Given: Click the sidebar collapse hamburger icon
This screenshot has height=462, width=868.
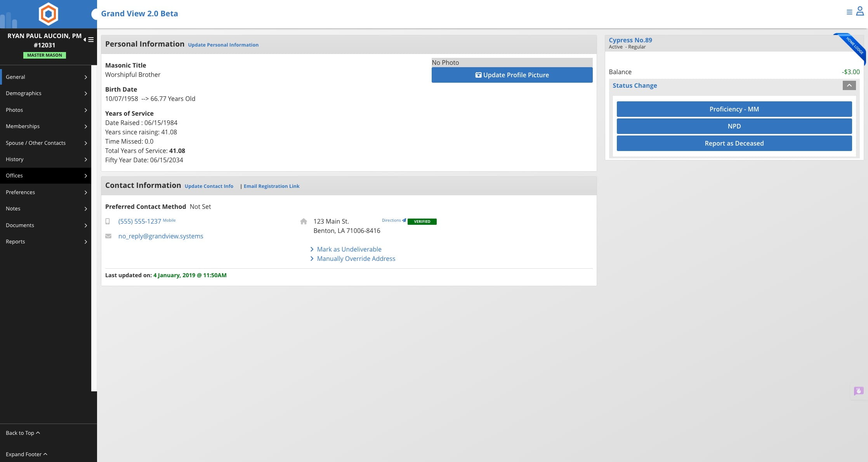Looking at the screenshot, I should click(90, 40).
